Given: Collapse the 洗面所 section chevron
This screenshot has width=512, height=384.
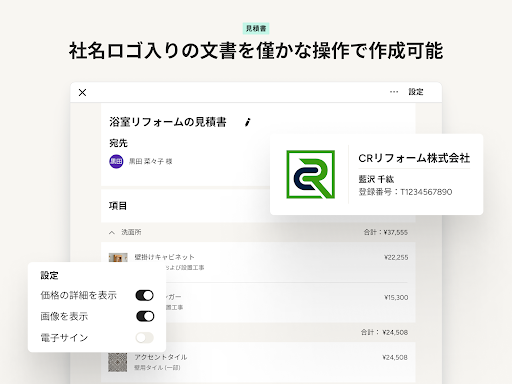Looking at the screenshot, I should 112,232.
